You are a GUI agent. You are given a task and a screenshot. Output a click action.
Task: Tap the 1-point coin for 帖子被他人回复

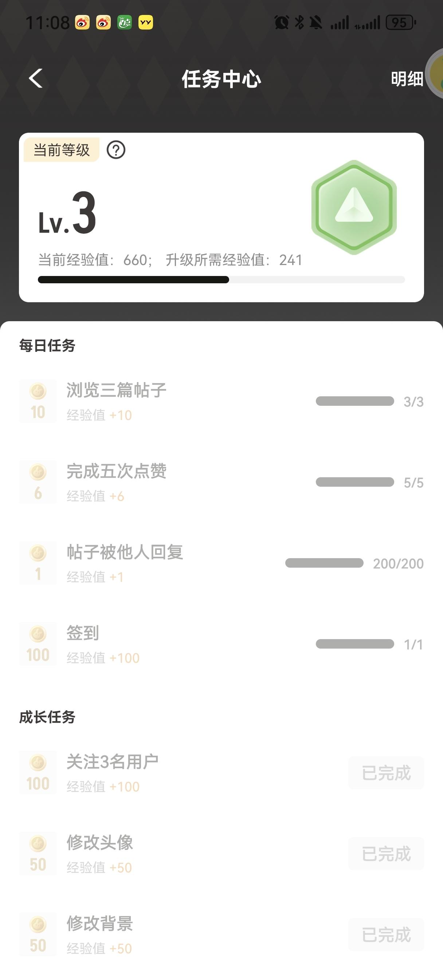[38, 563]
